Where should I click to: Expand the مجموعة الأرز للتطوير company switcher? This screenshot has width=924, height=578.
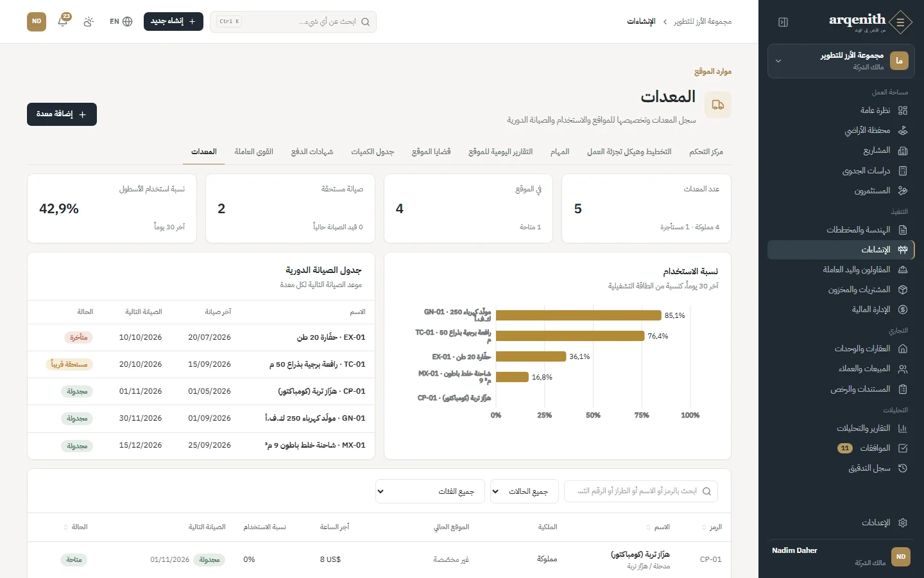pyautogui.click(x=841, y=61)
